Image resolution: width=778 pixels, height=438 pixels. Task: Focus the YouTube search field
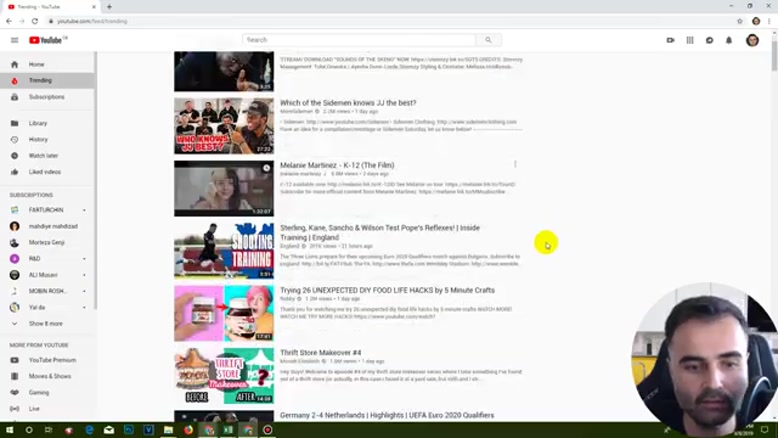[x=359, y=40]
